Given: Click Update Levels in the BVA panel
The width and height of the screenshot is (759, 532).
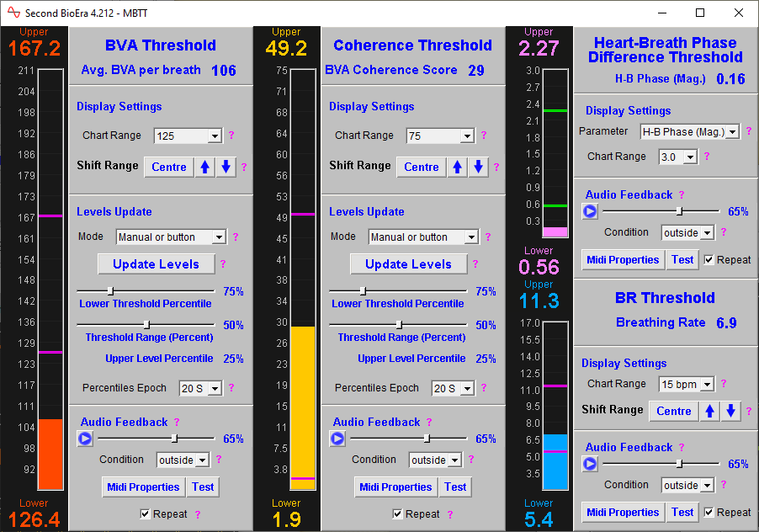Looking at the screenshot, I should (156, 263).
